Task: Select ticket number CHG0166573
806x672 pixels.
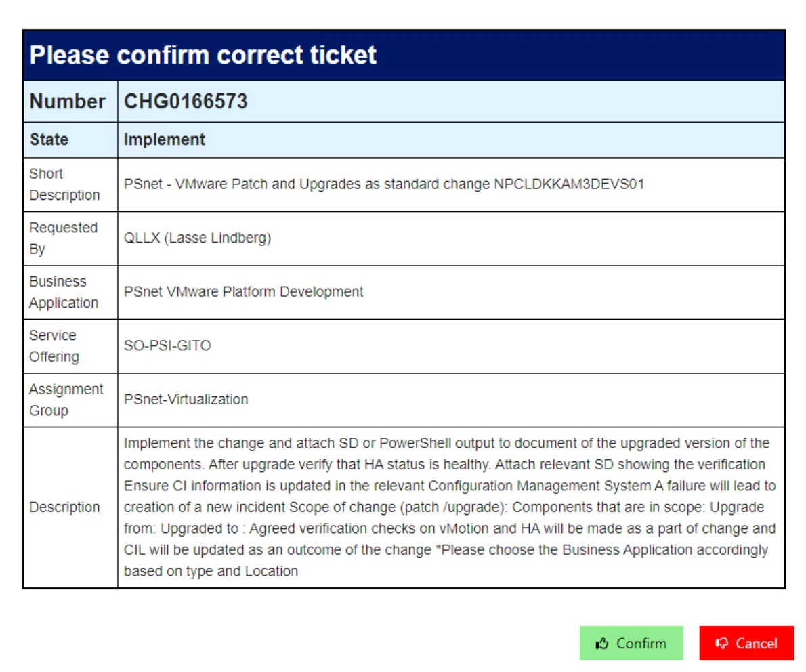Action: click(186, 102)
